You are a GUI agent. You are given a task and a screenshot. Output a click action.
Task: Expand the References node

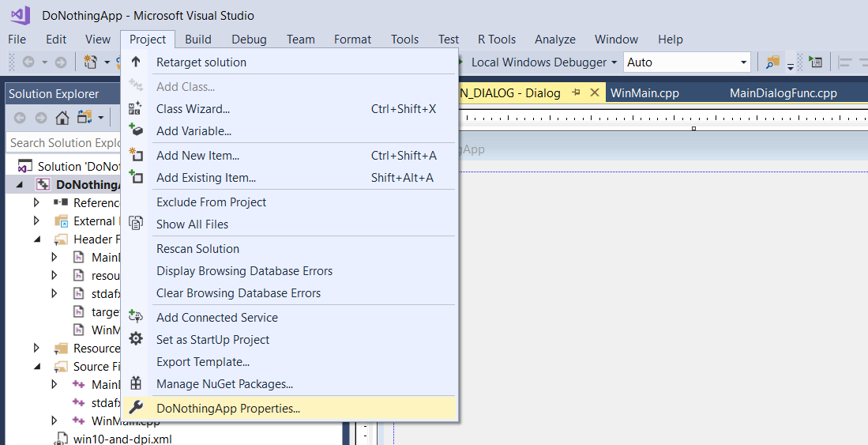[x=36, y=202]
